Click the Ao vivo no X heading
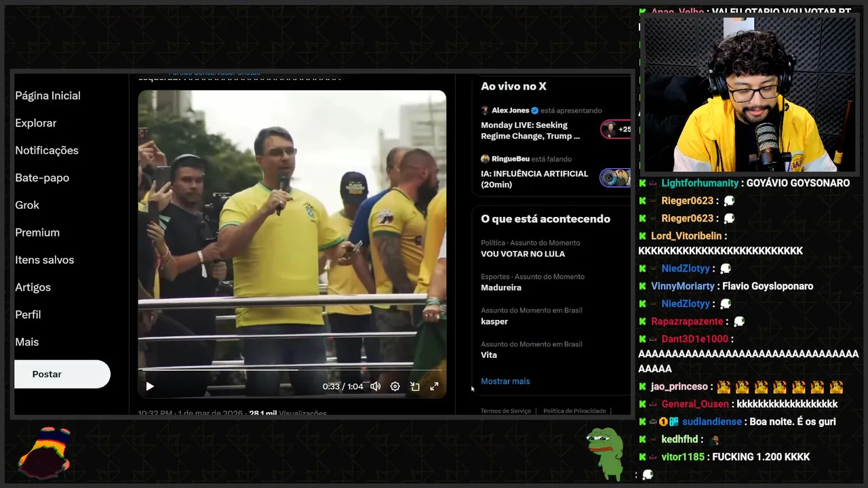This screenshot has height=488, width=868. click(x=513, y=86)
